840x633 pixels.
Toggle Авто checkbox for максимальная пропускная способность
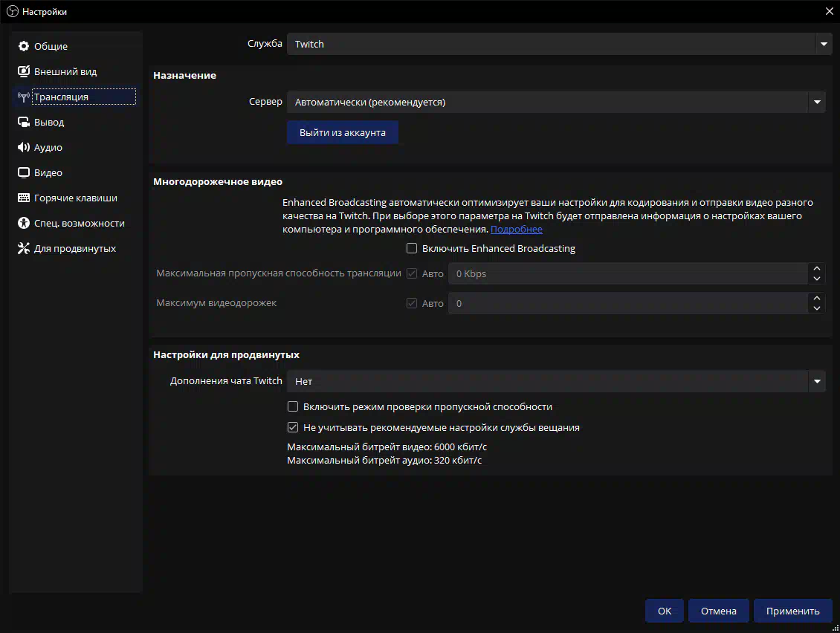pos(411,273)
